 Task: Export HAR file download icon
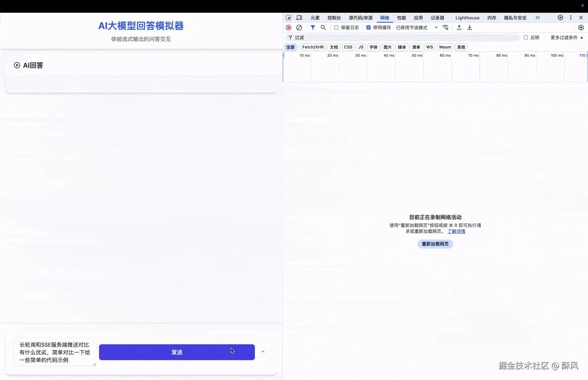470,28
